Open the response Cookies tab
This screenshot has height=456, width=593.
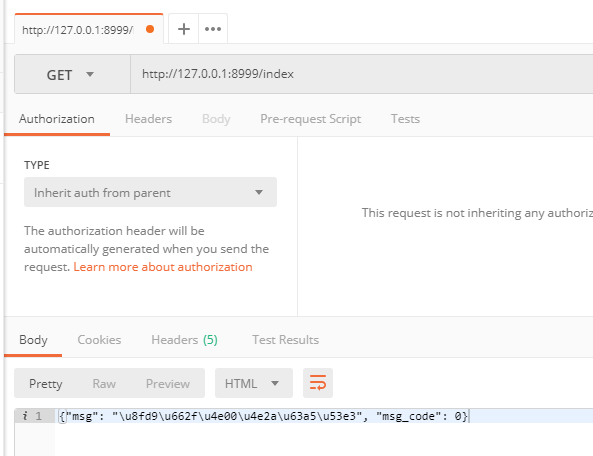coord(99,340)
